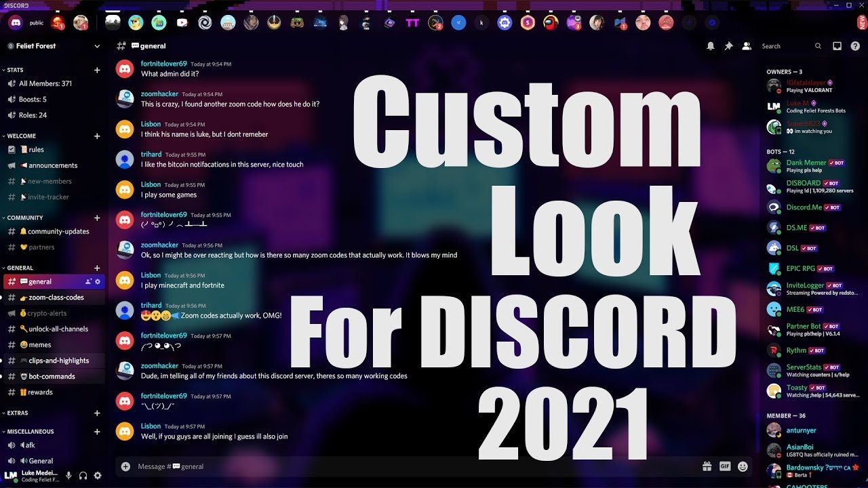Open the zoom-class-codes channel

(54, 298)
